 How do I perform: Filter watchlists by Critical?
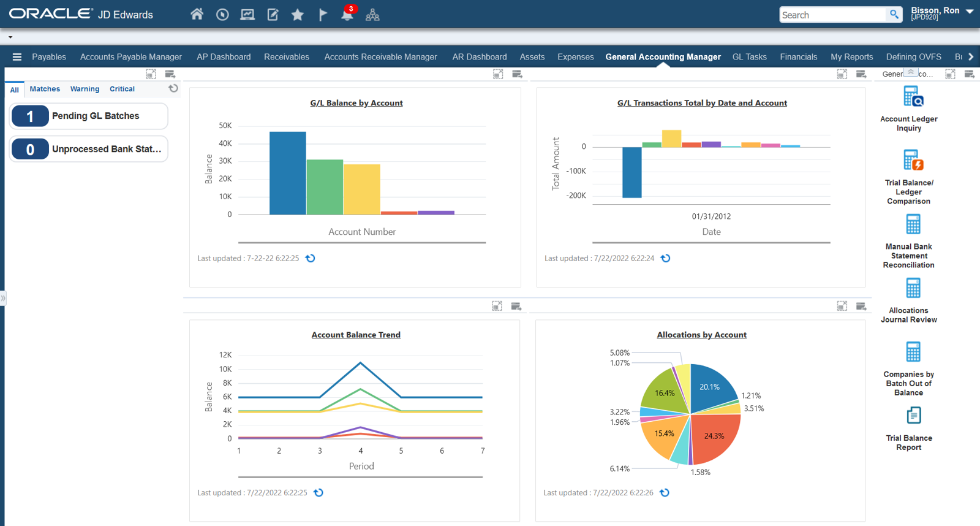pyautogui.click(x=122, y=89)
